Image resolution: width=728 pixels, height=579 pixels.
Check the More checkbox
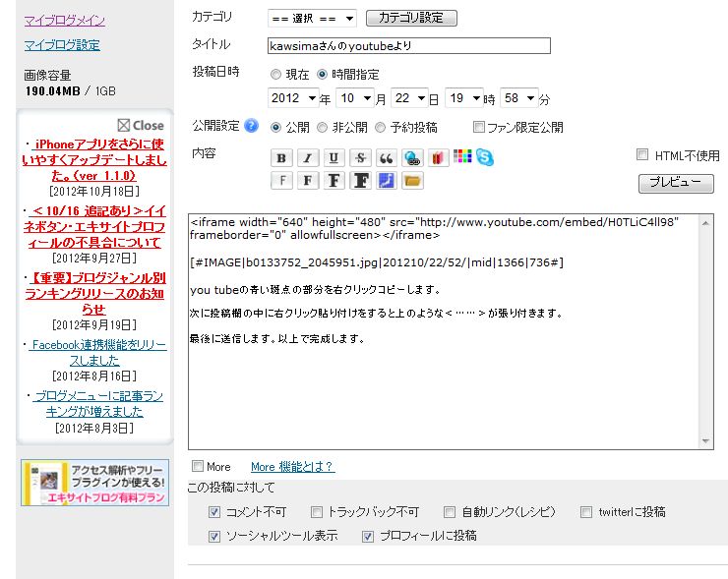tap(198, 466)
